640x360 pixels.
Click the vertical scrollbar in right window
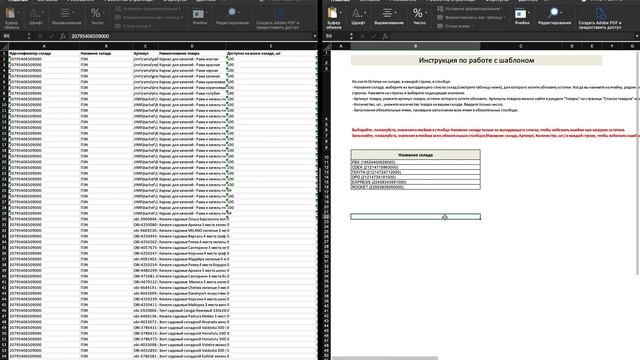(637, 163)
